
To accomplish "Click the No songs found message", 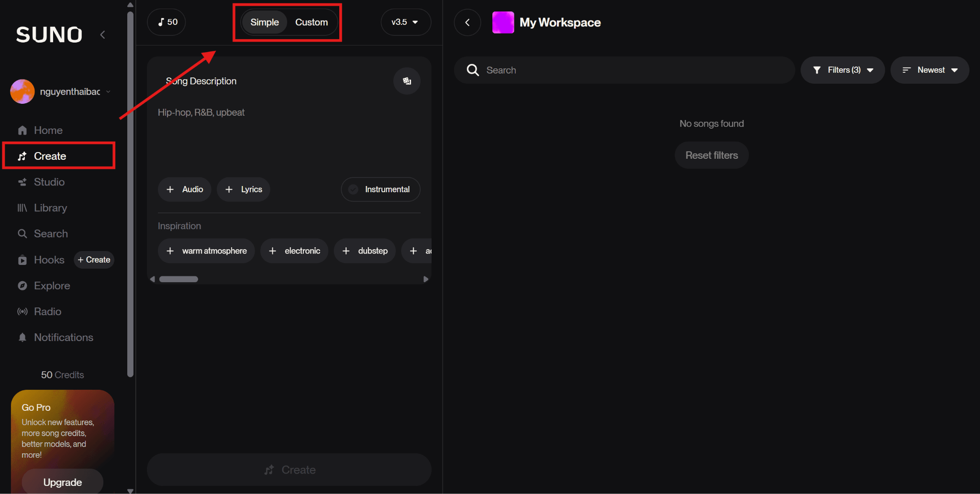I will tap(712, 123).
